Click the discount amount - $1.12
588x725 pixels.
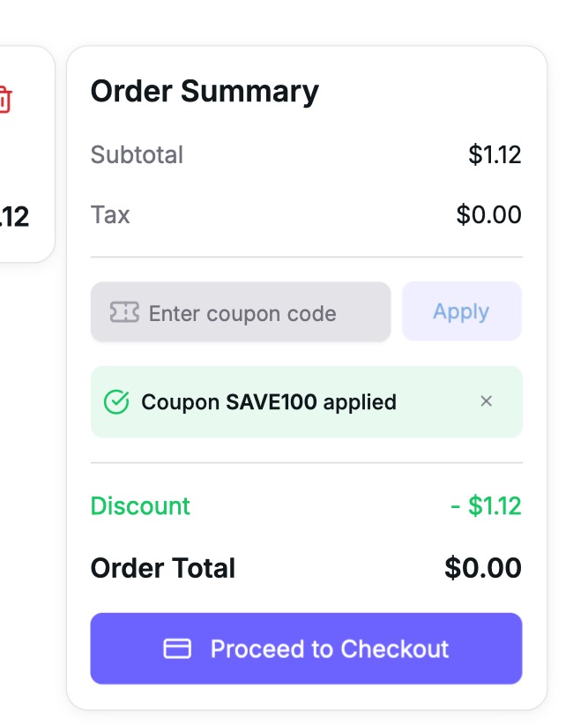coord(486,506)
